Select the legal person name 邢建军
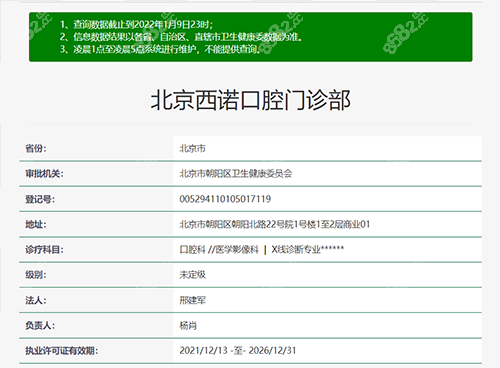 [192, 300]
